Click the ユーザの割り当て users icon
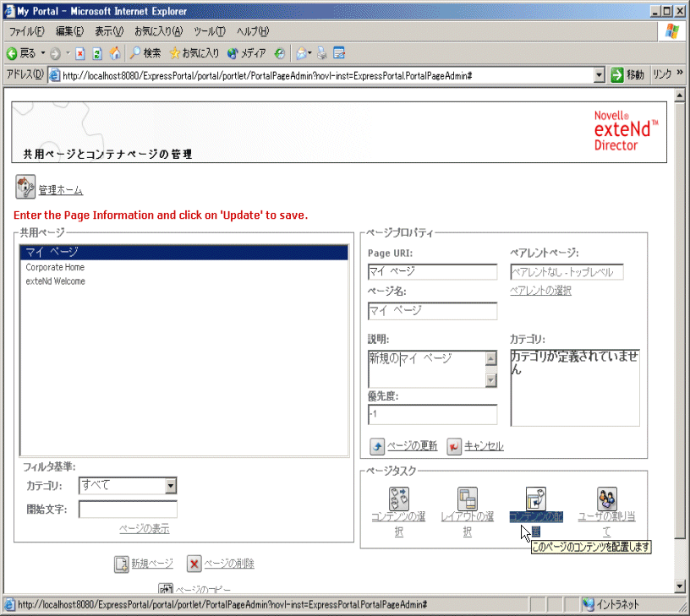This screenshot has height=616, width=690. [x=607, y=499]
